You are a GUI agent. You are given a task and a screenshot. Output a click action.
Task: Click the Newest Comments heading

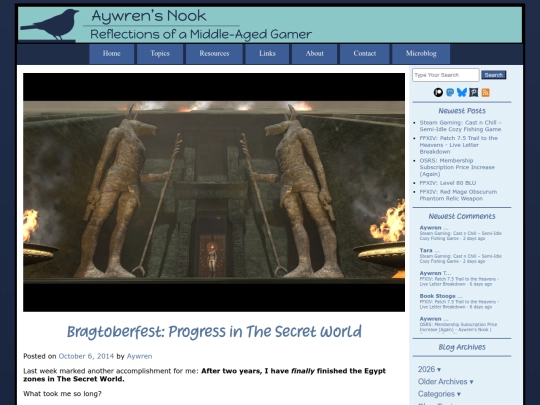tap(462, 216)
